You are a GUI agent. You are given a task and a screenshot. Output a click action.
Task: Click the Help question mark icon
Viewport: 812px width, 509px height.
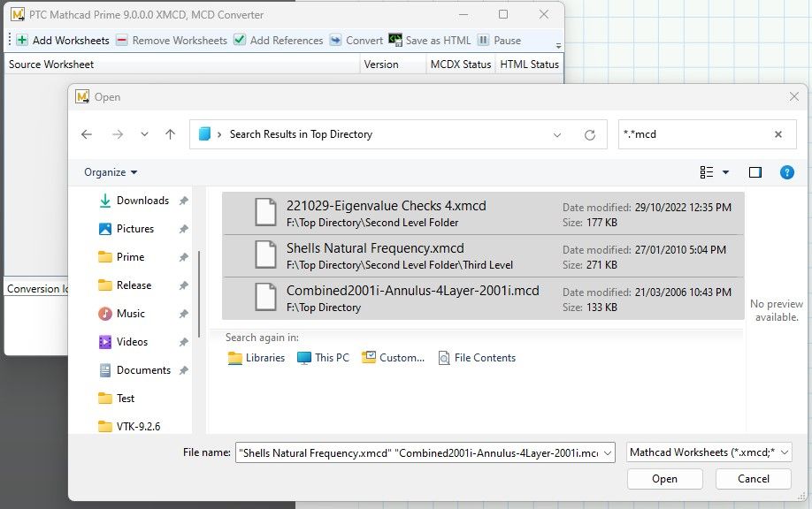coord(786,172)
